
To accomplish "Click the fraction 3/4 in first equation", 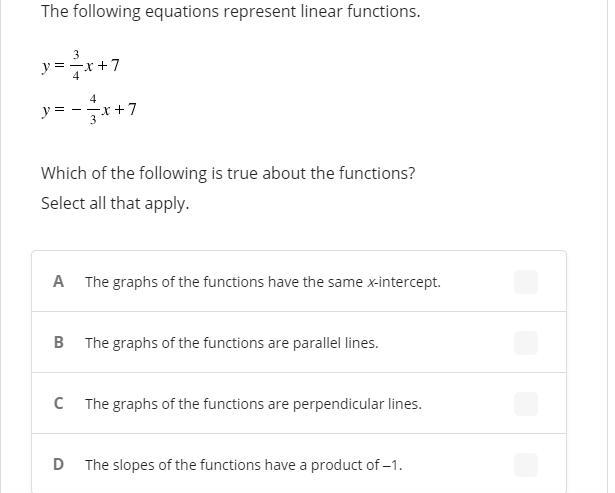I will 76,65.
